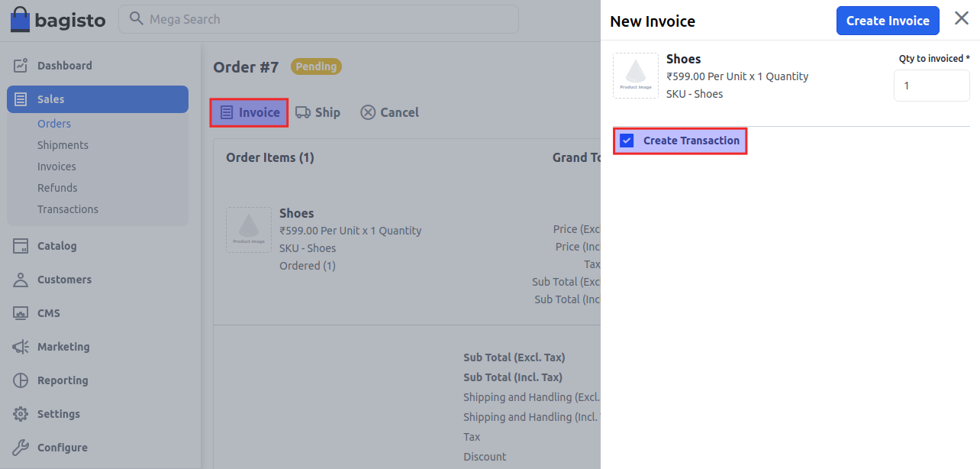Viewport: 980px width, 469px height.
Task: Select the Reporting pie-chart icon
Action: [x=21, y=380]
